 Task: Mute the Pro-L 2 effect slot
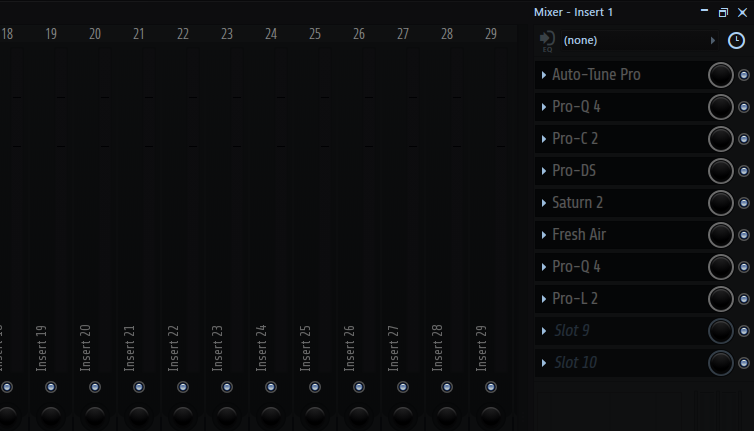[744, 299]
